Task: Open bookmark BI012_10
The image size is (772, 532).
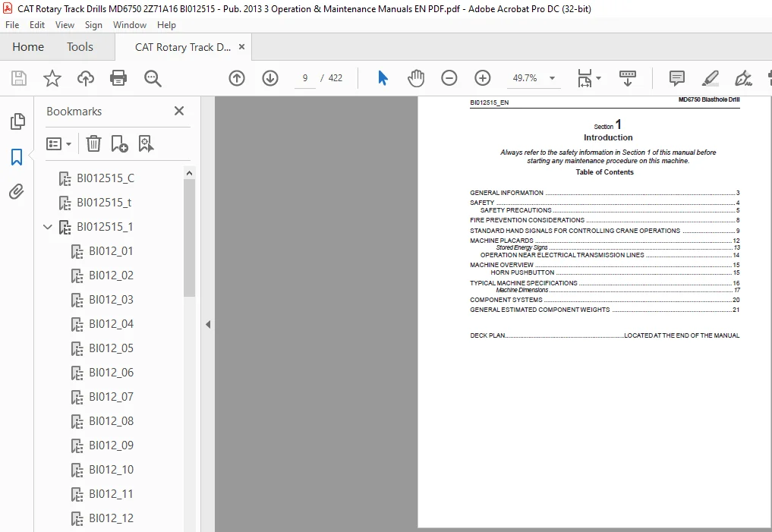Action: pyautogui.click(x=112, y=470)
